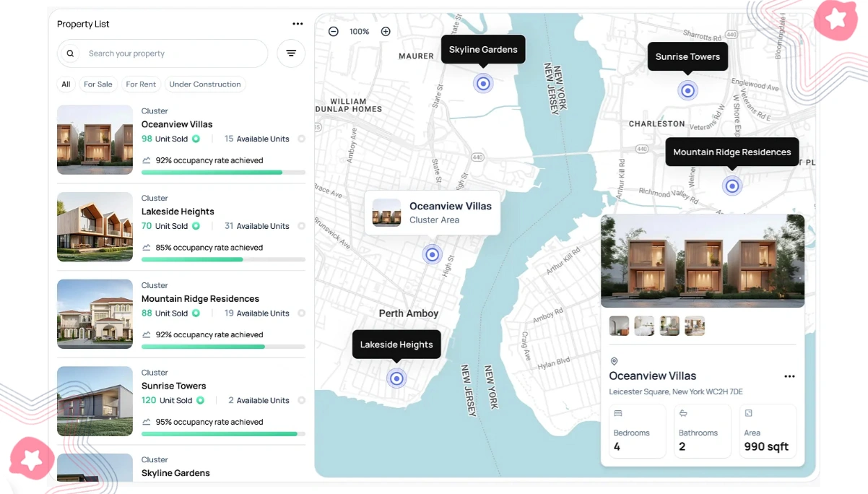
Task: Click grey available-units dot for Oceanview Villas
Action: pos(301,139)
